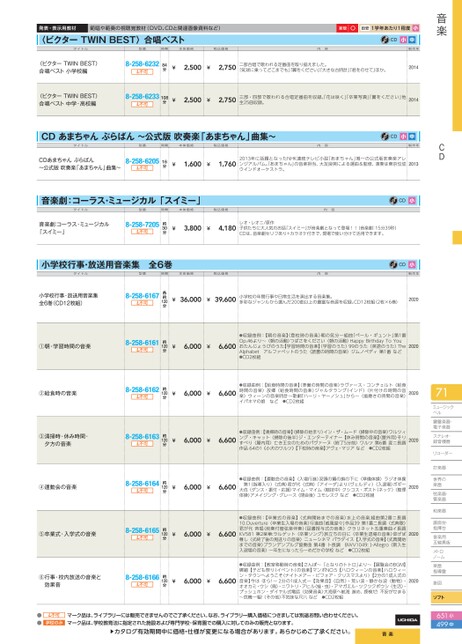Click the CD disc icon in the 小学校行事・放送用音楽集 header
The width and height of the screenshot is (462, 644).
(393, 264)
